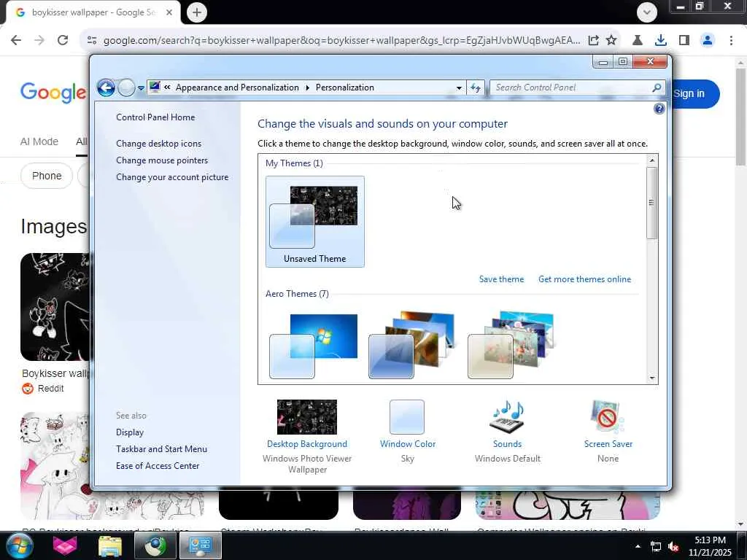Open the Windows Start orb

click(19, 545)
